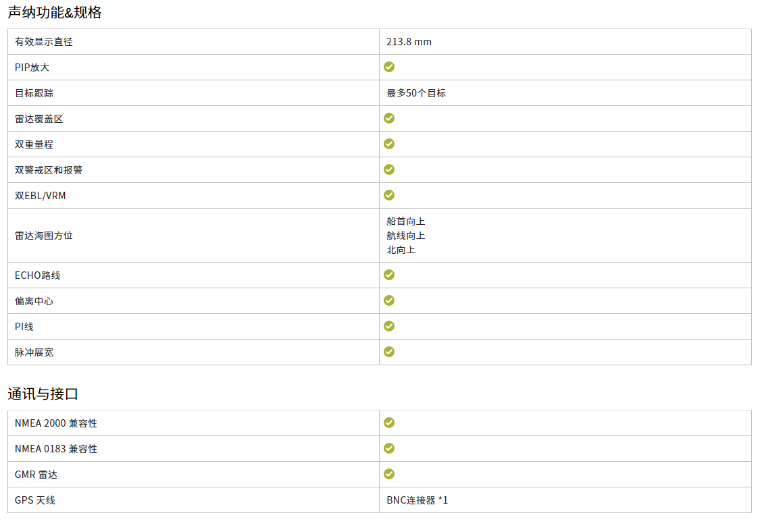Click the checkmark icon for PIP放大
This screenshot has height=532, width=762.
[389, 67]
